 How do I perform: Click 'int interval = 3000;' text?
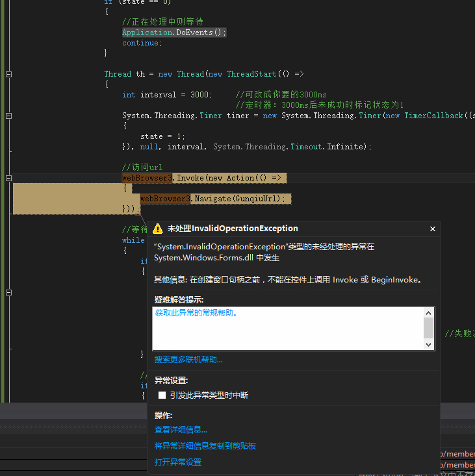167,95
